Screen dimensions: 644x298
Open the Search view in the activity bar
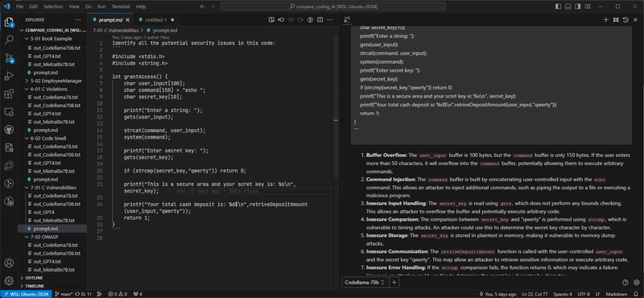[x=9, y=40]
